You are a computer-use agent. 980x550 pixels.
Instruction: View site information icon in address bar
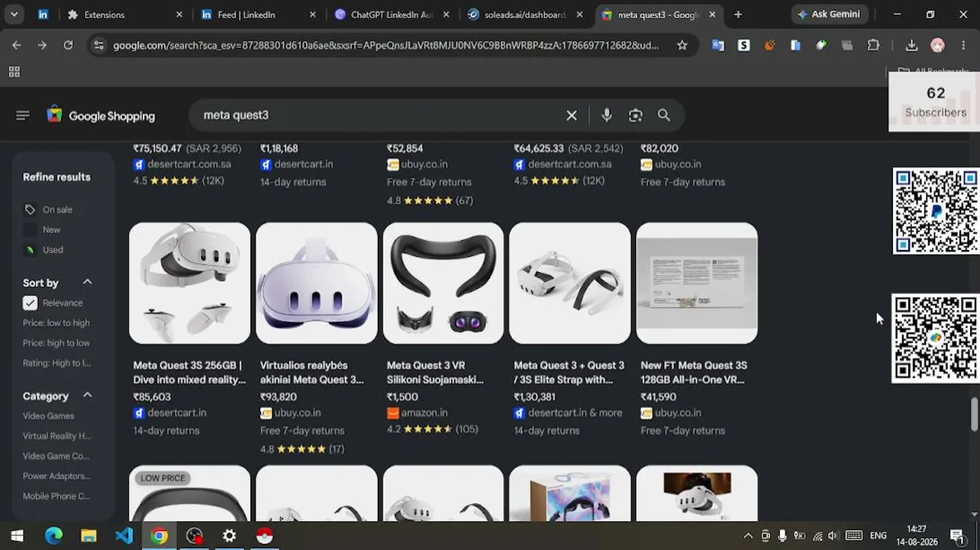pyautogui.click(x=98, y=45)
